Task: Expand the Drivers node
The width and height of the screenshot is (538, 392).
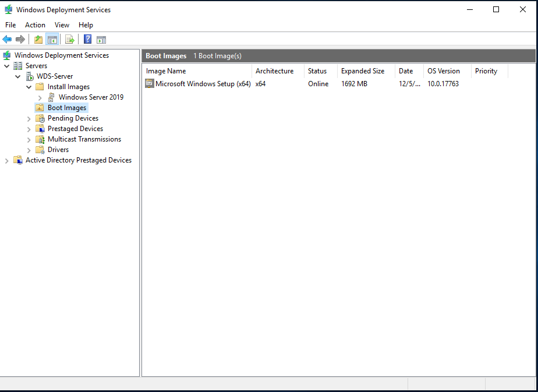Action: tap(29, 150)
